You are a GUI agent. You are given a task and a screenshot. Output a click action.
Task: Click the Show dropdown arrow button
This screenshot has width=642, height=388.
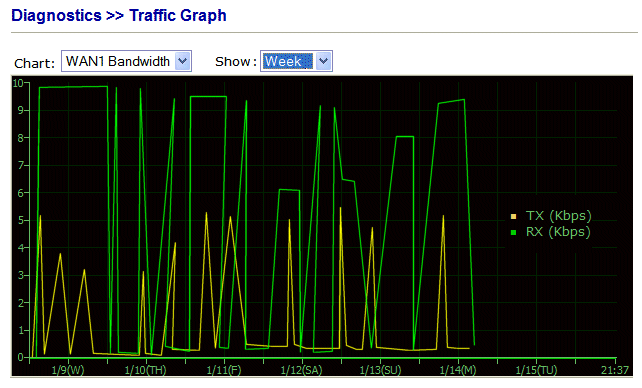pos(323,61)
